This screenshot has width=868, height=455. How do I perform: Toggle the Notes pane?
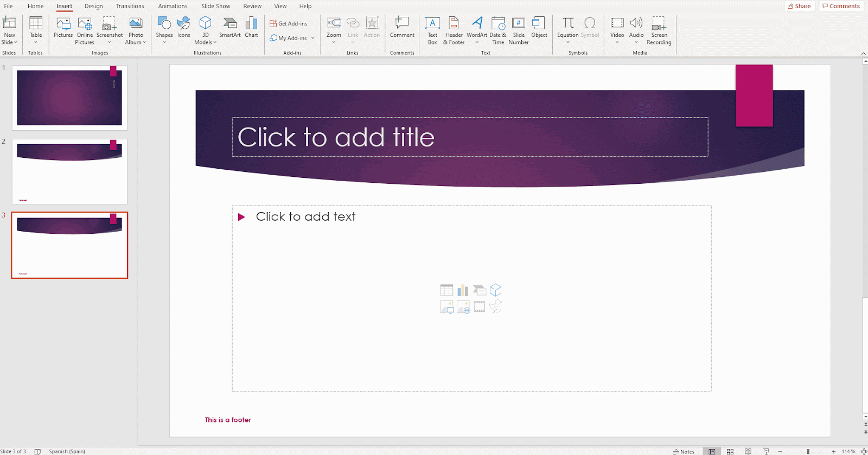pos(684,451)
